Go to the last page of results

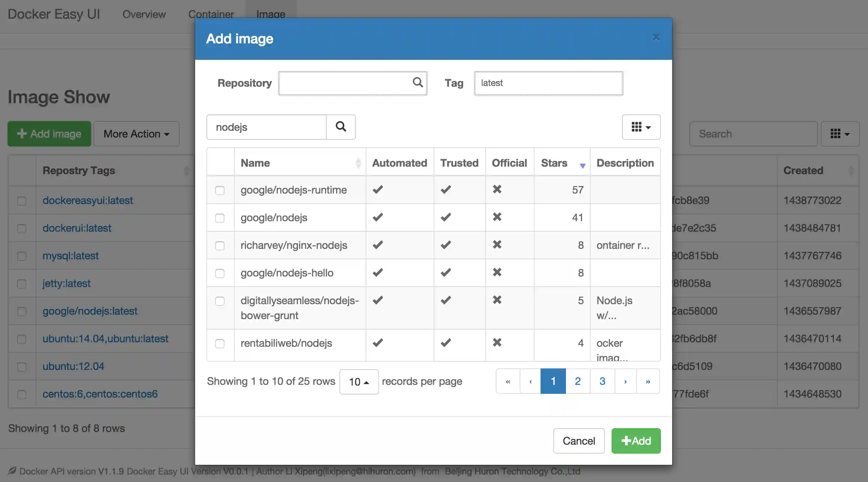648,381
